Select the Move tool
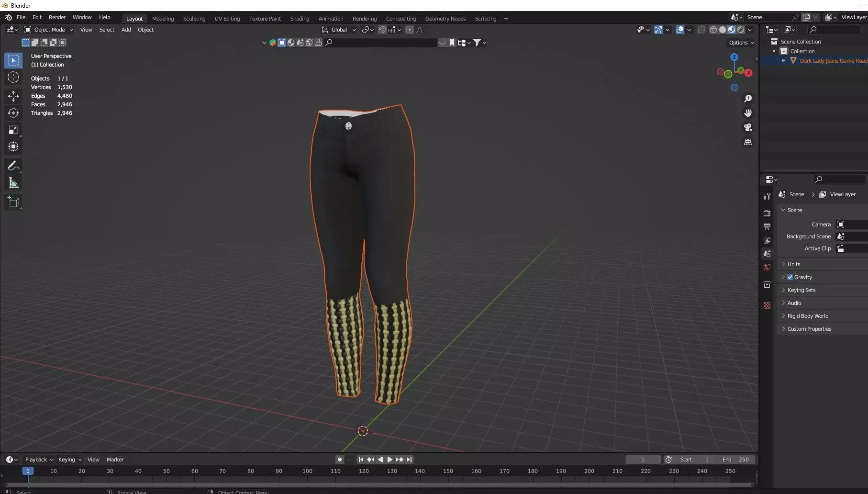Viewport: 868px width, 494px height. tap(13, 96)
